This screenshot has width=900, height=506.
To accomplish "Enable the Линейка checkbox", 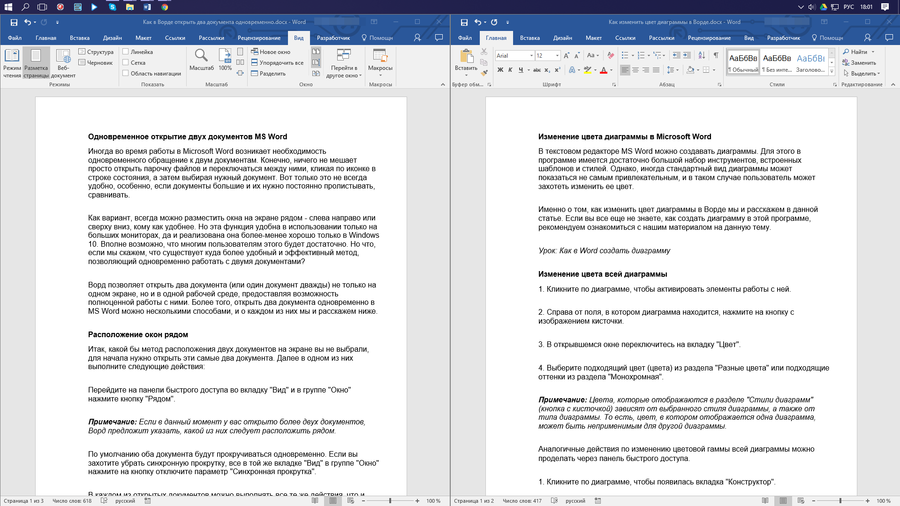I will [x=125, y=52].
